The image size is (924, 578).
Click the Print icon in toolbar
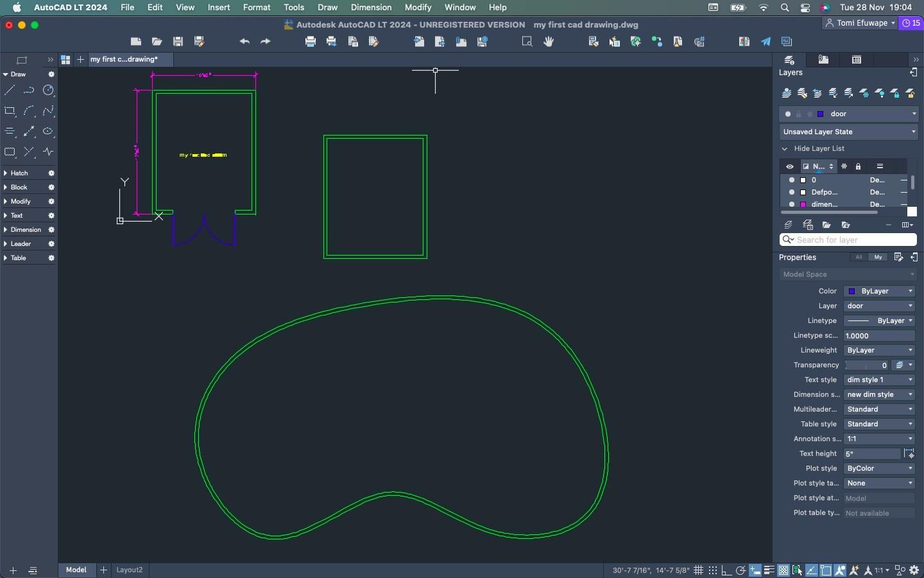tap(311, 42)
